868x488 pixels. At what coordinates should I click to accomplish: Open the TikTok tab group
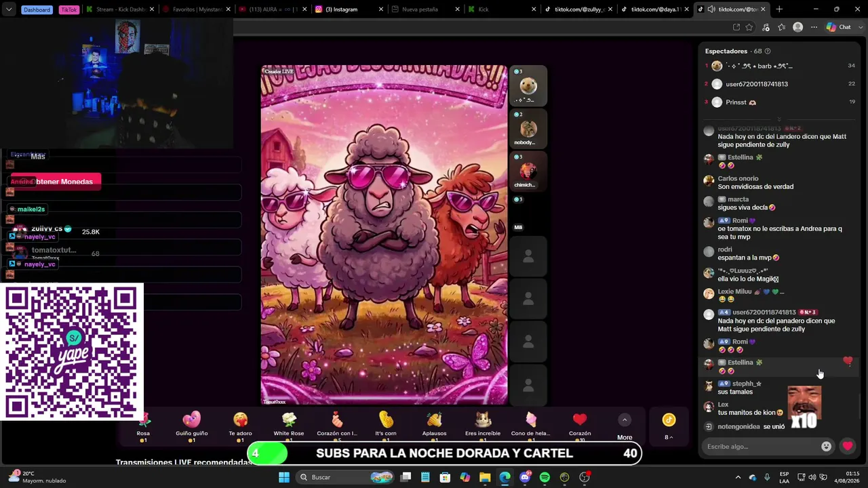68,9
